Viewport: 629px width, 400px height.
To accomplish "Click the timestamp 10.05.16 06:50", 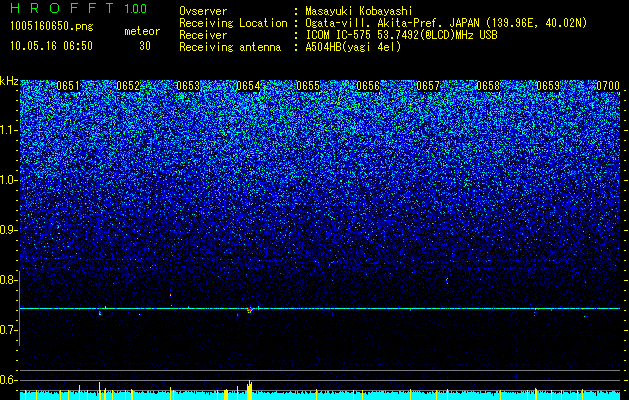I will click(51, 46).
